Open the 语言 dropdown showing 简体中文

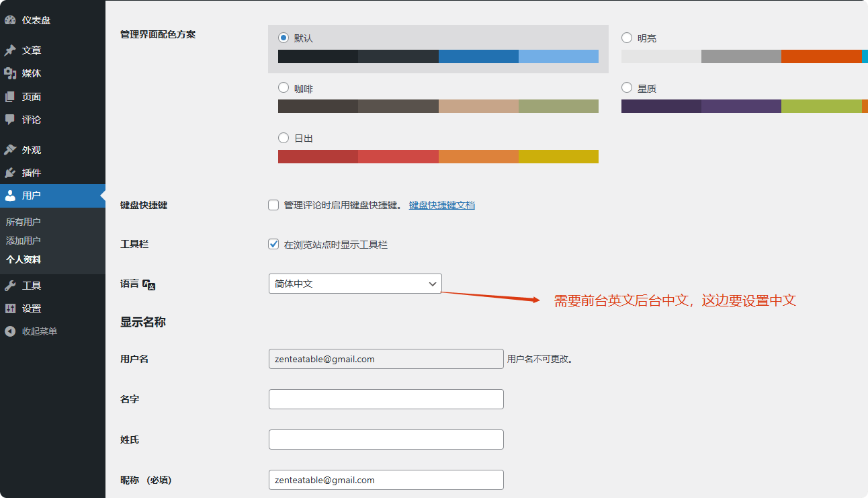click(x=355, y=284)
